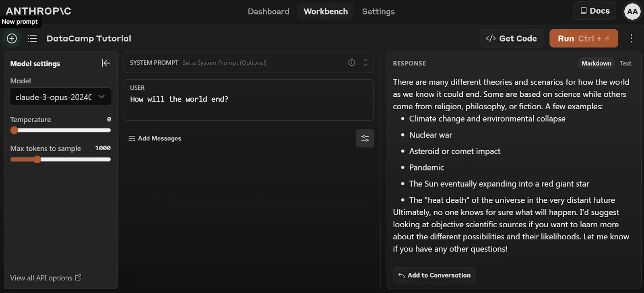Click the system prompt info icon

pos(352,62)
